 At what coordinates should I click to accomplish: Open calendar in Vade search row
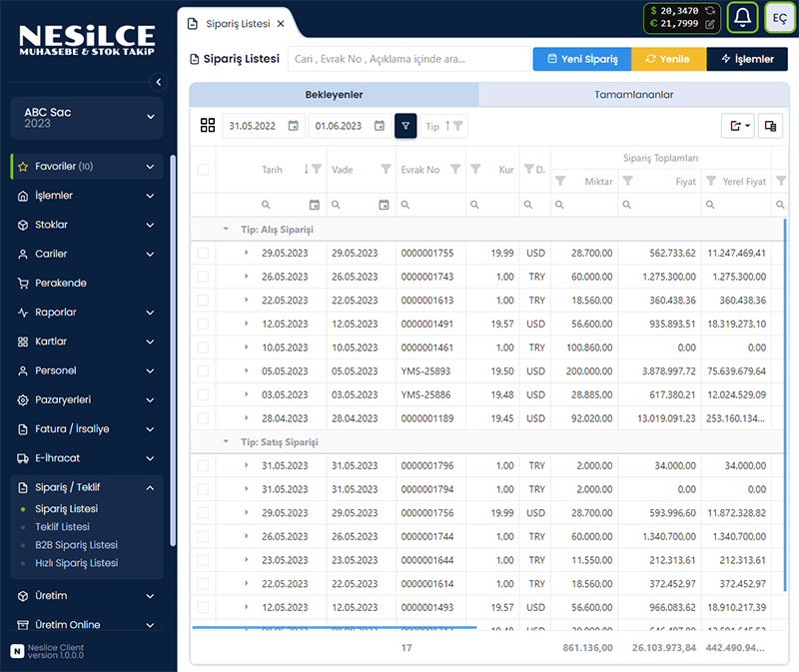click(x=384, y=205)
